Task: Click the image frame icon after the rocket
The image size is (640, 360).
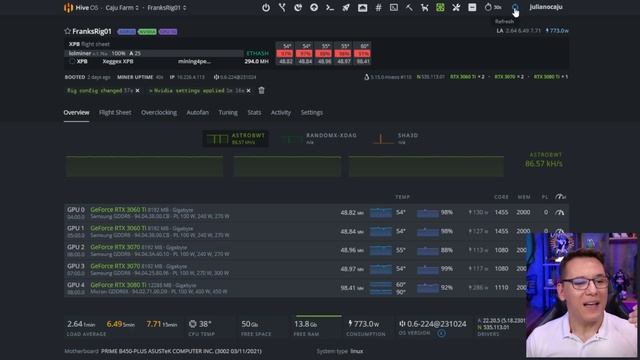Action: pyautogui.click(x=362, y=7)
